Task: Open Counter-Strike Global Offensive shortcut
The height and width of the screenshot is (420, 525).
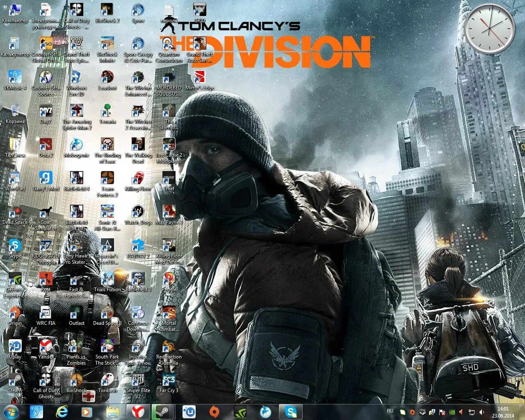Action: (46, 50)
